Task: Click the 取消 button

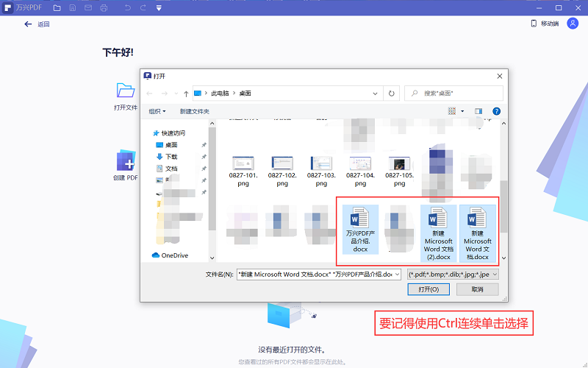Action: pos(477,289)
